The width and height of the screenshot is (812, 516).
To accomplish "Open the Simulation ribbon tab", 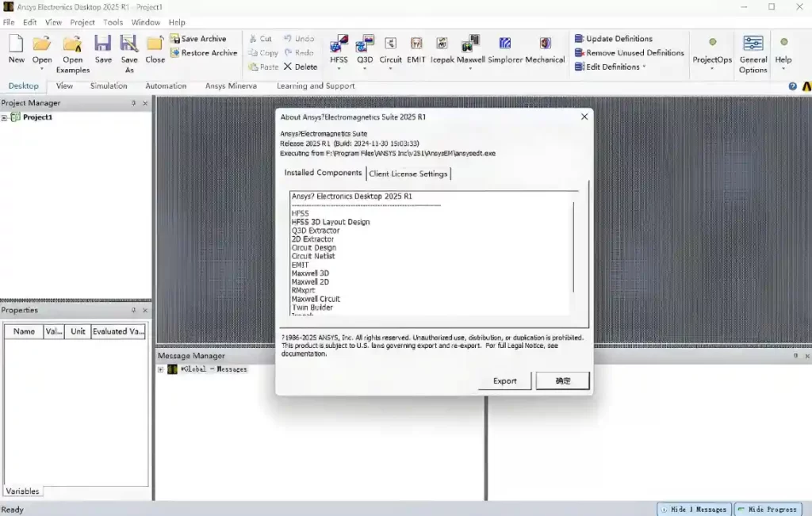I will pos(109,86).
